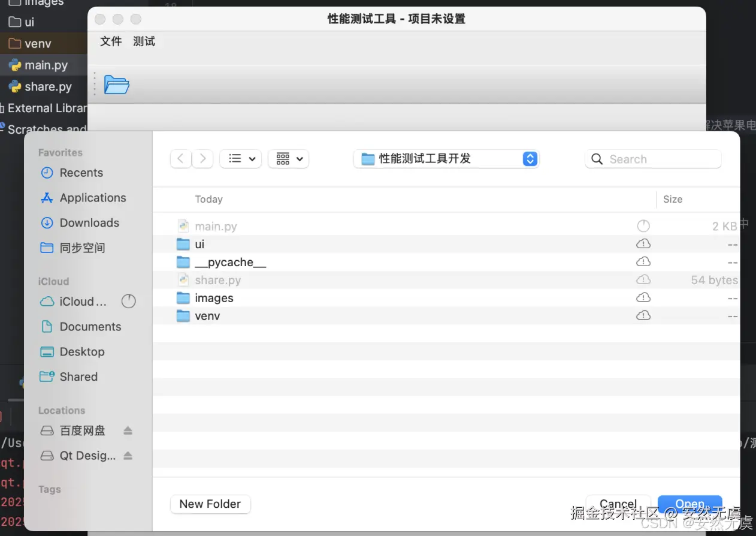Select Applications in the sidebar
The width and height of the screenshot is (756, 536).
click(x=93, y=198)
